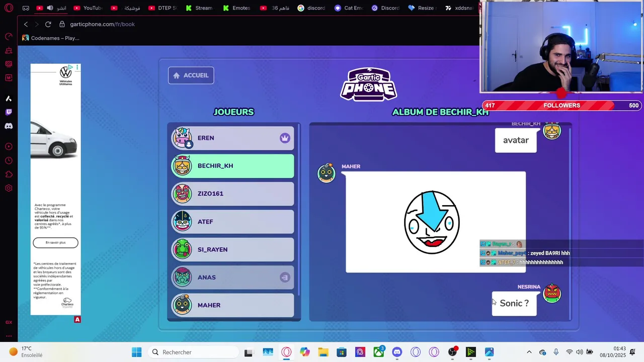Image resolution: width=644 pixels, height=362 pixels.
Task: Click the crown icon on EREN's row
Action: click(x=285, y=138)
